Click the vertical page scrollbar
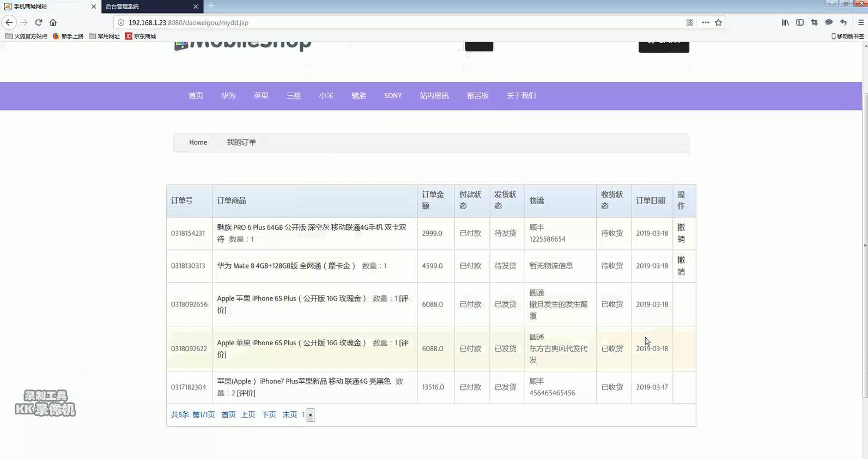The width and height of the screenshot is (868, 459). coord(865,245)
